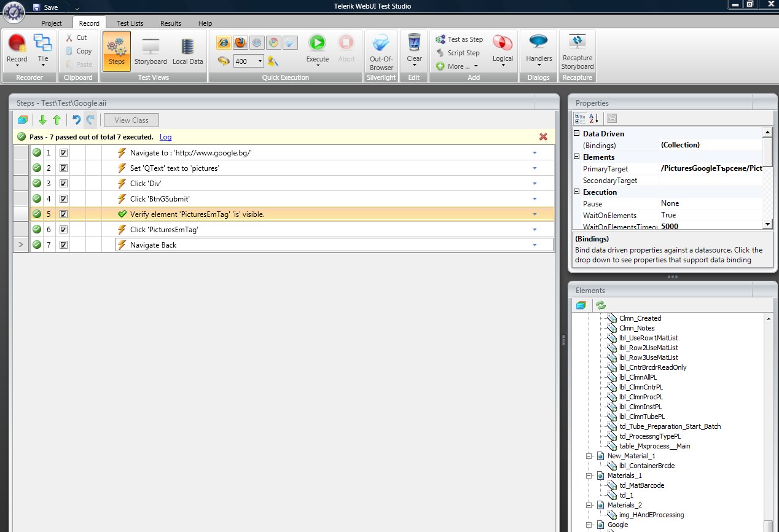Open the Local Data view
The image size is (779, 532).
(188, 50)
